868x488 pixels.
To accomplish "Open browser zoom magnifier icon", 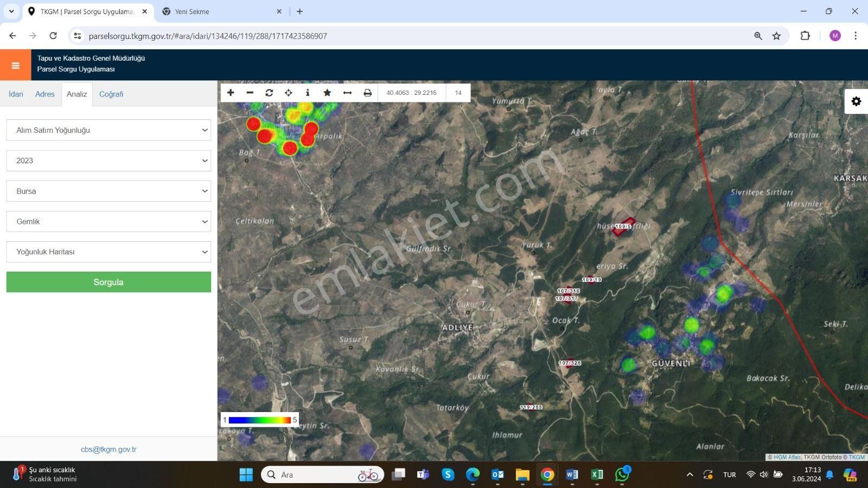I will coord(758,36).
